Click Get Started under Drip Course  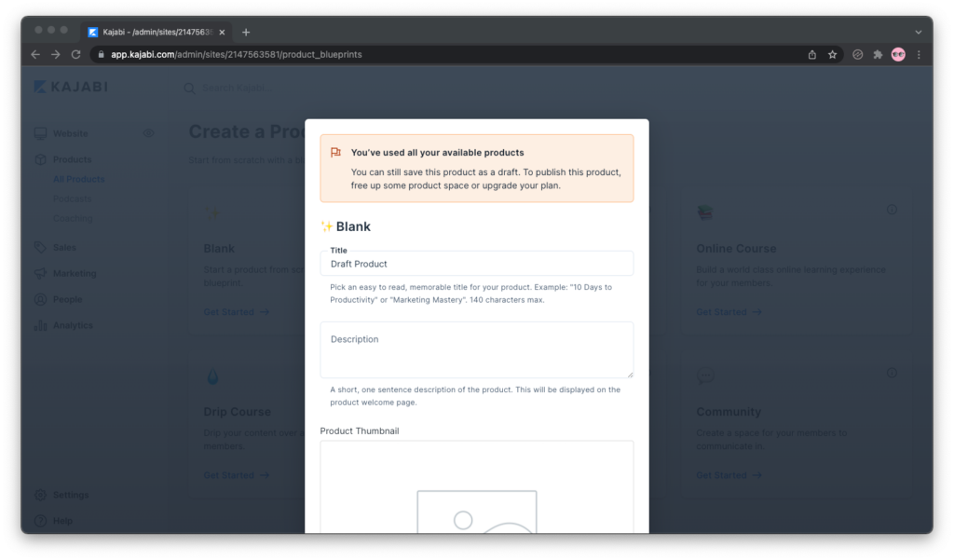[236, 475]
